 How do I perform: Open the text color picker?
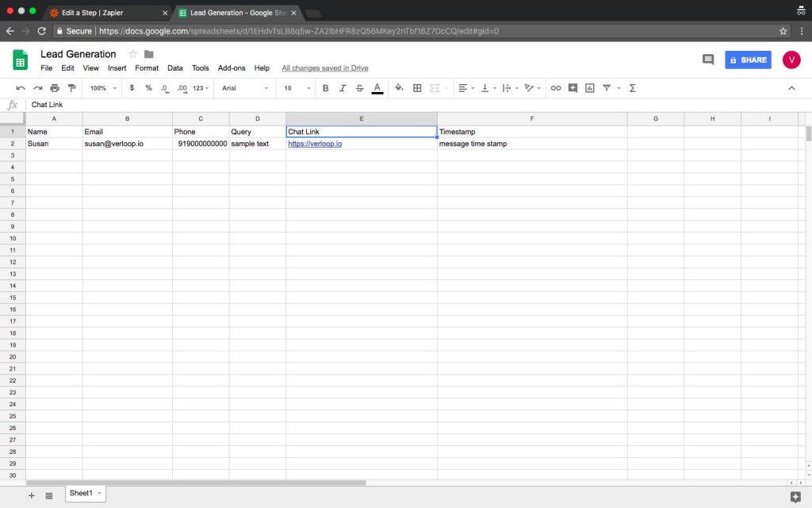[x=377, y=88]
